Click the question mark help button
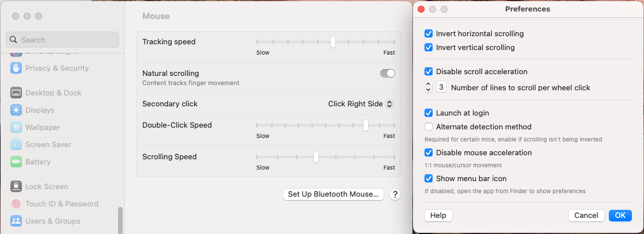 pyautogui.click(x=395, y=194)
